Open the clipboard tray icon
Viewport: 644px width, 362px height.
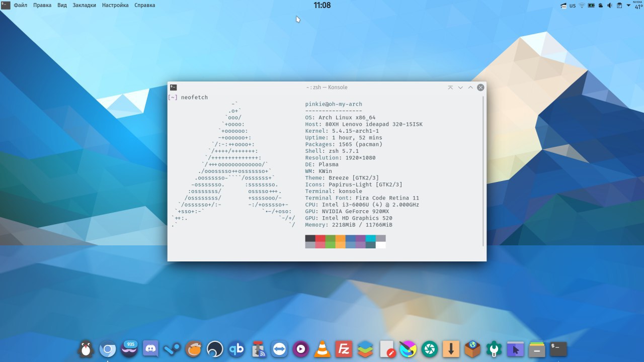pos(619,6)
